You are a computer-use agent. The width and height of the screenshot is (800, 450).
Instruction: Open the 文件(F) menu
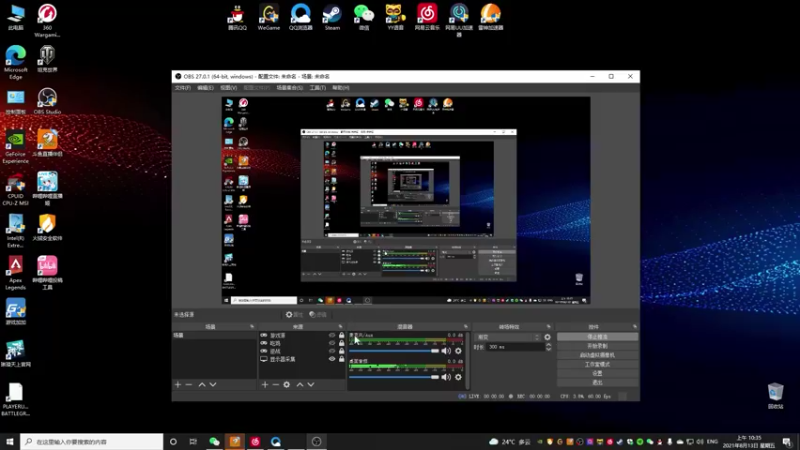click(183, 88)
